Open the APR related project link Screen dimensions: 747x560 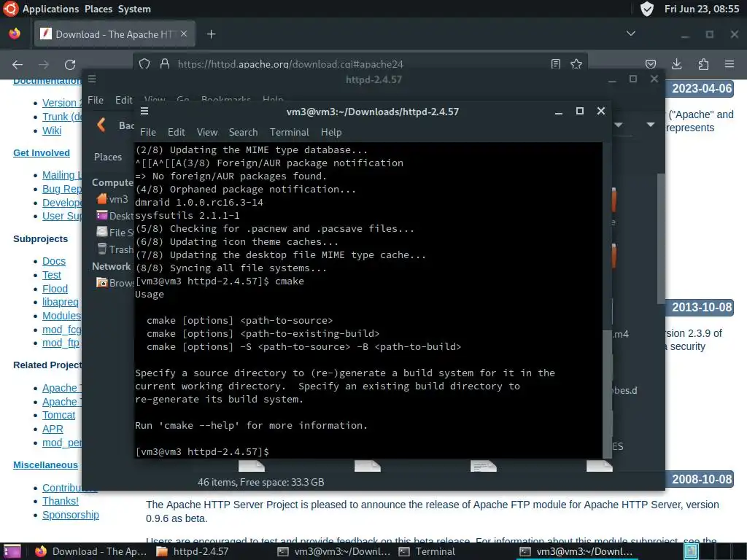point(53,429)
